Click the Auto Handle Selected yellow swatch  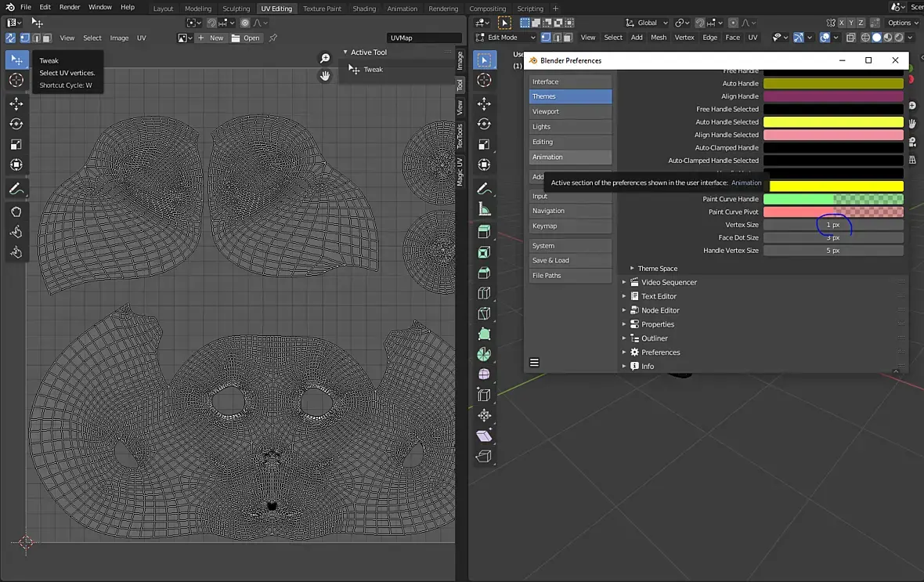(832, 122)
